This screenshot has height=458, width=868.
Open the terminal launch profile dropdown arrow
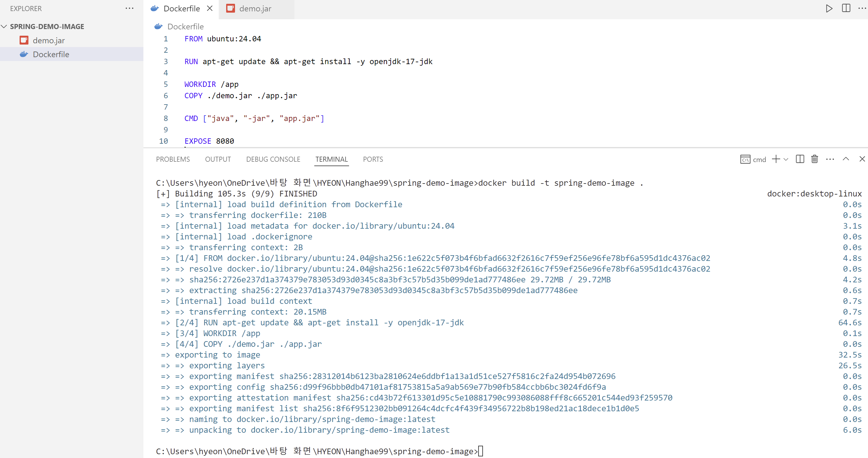pyautogui.click(x=786, y=159)
